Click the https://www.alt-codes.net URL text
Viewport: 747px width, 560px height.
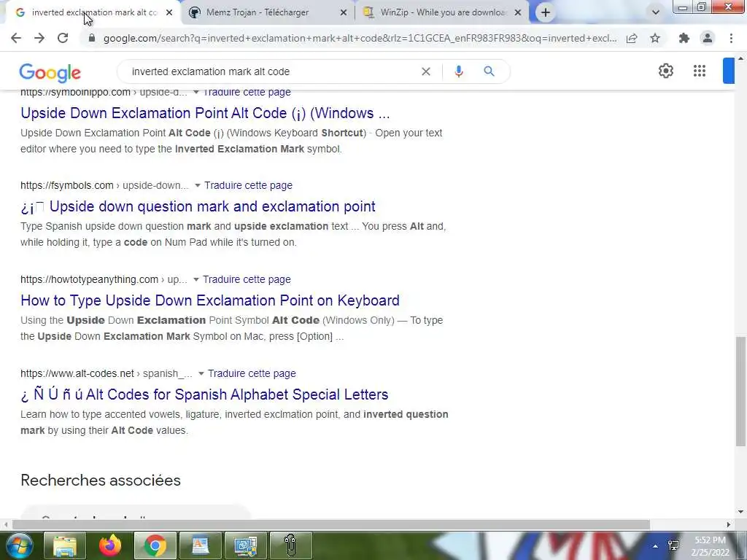77,373
